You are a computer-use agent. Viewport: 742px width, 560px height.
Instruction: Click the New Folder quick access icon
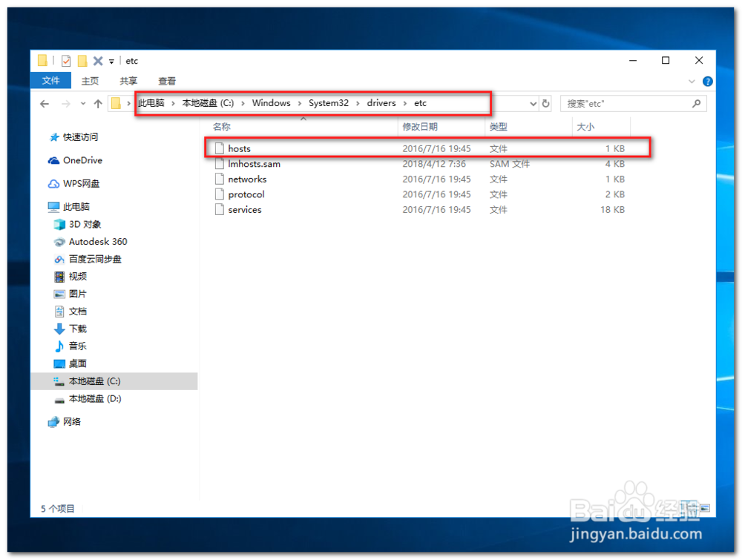82,61
